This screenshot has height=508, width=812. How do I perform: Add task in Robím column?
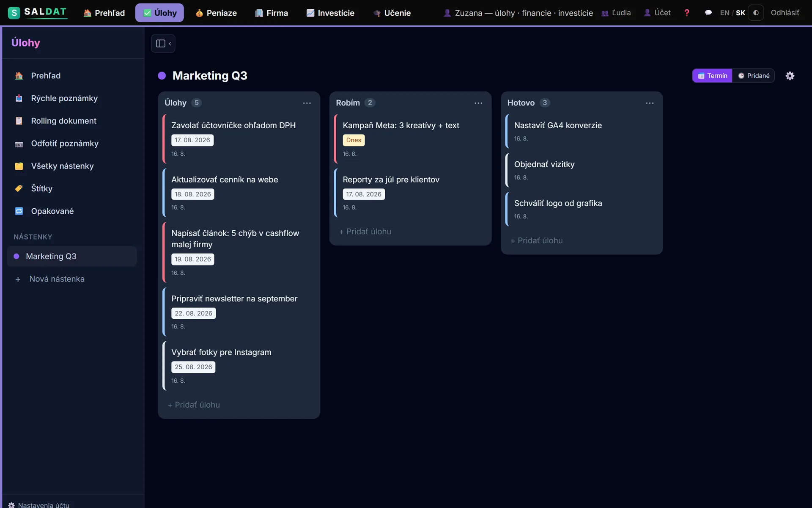click(x=365, y=232)
